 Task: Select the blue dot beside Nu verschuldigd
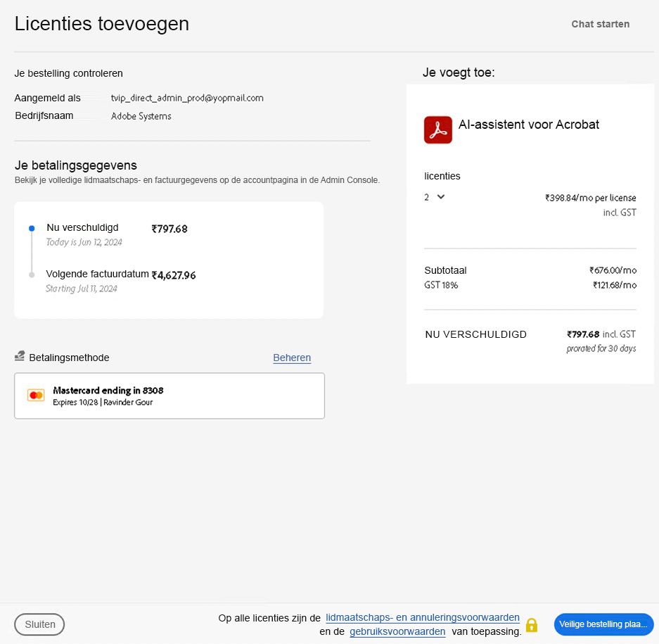31,228
